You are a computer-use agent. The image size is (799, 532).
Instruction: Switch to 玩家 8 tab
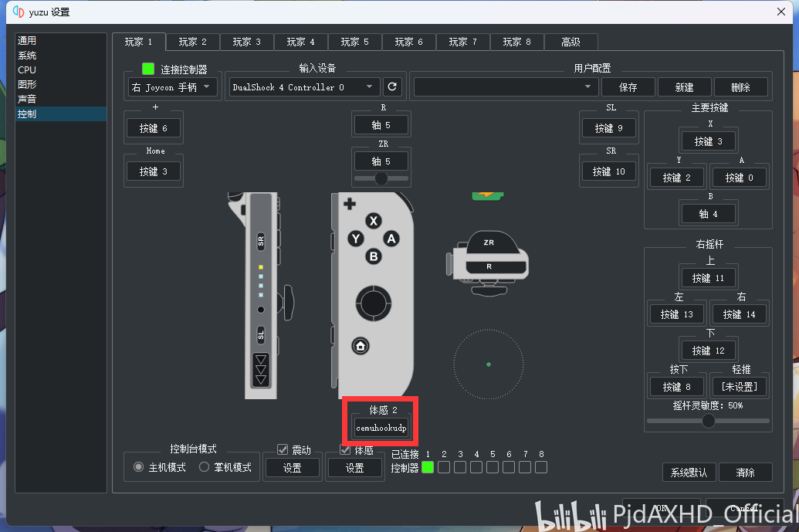[516, 42]
